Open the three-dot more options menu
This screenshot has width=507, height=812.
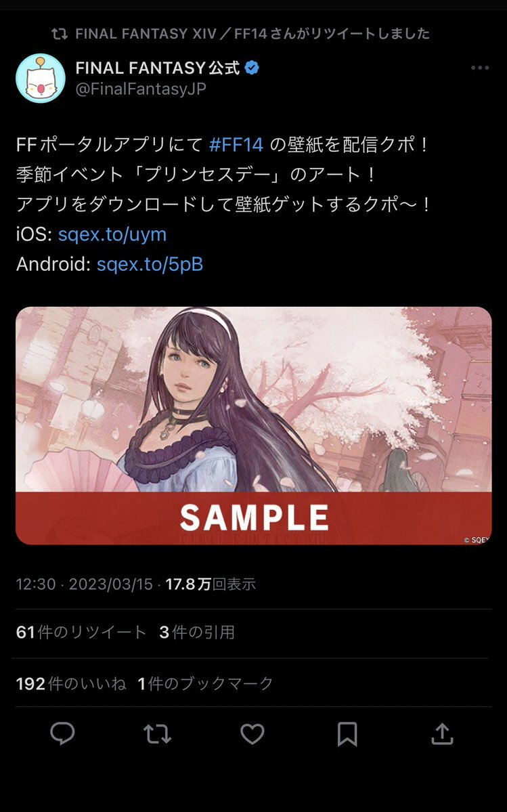click(x=479, y=68)
